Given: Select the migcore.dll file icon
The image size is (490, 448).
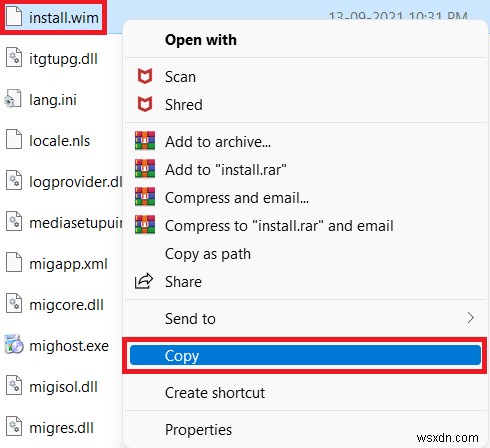Looking at the screenshot, I should pos(14,303).
